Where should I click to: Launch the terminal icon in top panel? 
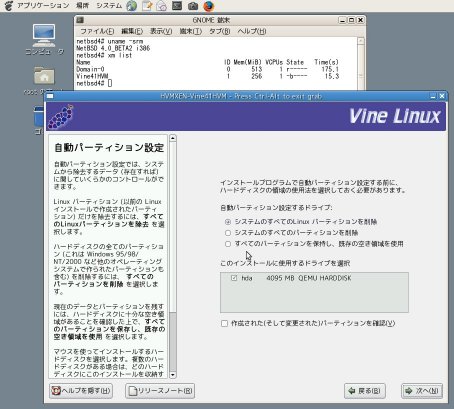[x=177, y=6]
